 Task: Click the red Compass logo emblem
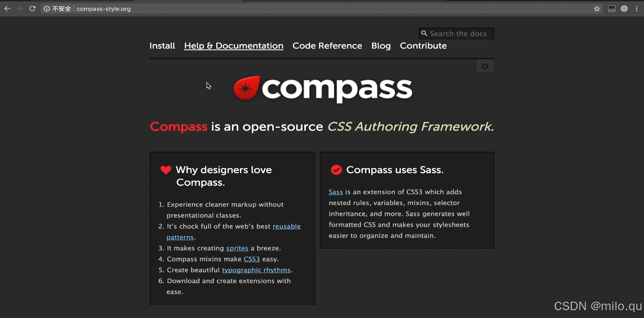click(x=246, y=88)
